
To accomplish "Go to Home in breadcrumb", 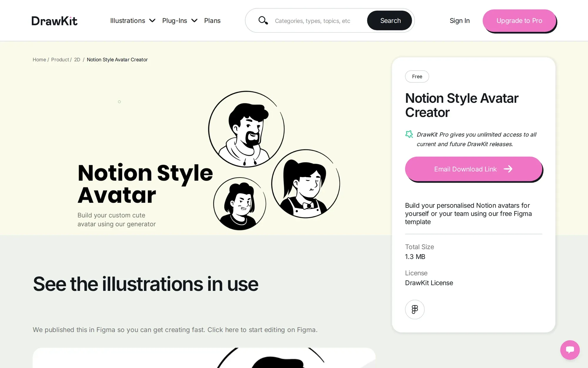I will click(39, 59).
